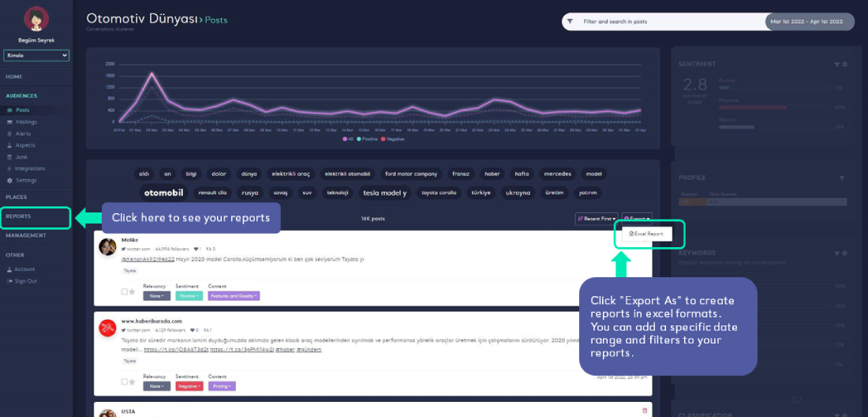Star the post by Melike
The height and width of the screenshot is (417, 868).
click(132, 291)
